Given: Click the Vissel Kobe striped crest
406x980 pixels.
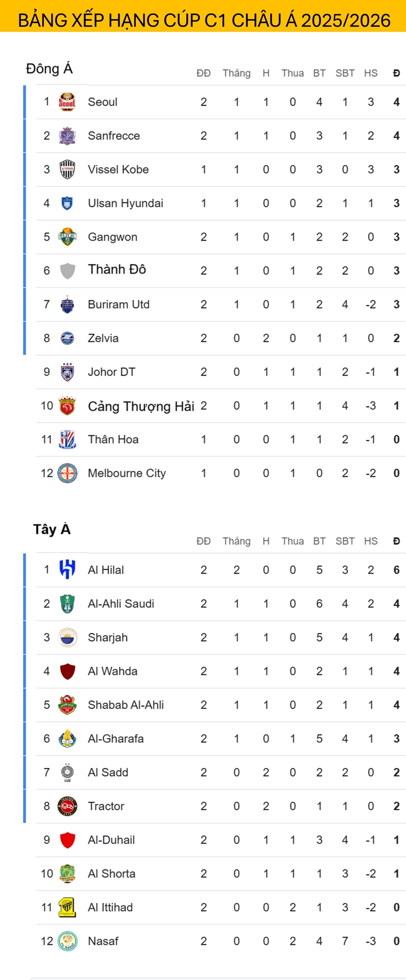Looking at the screenshot, I should tap(67, 170).
